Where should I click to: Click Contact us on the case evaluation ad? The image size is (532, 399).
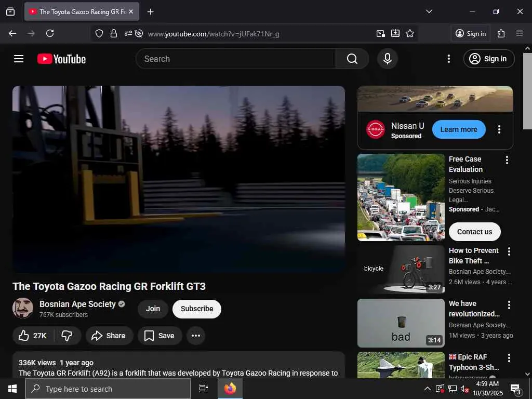pos(474,232)
